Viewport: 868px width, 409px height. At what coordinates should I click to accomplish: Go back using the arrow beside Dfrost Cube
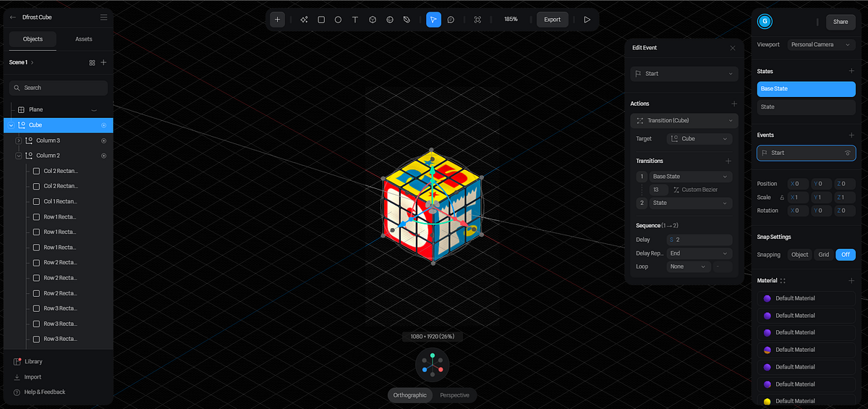click(x=13, y=17)
